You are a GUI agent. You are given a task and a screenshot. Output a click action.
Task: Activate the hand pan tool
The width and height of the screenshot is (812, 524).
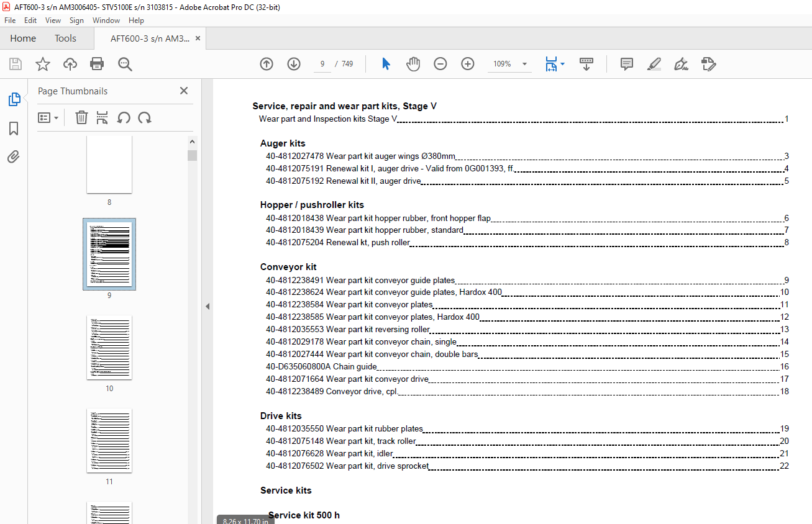(413, 64)
